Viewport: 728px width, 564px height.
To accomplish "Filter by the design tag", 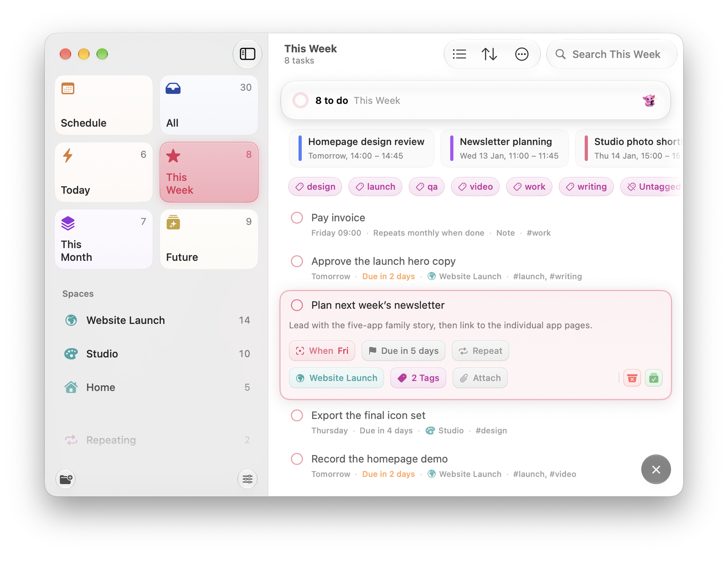I will 315,187.
